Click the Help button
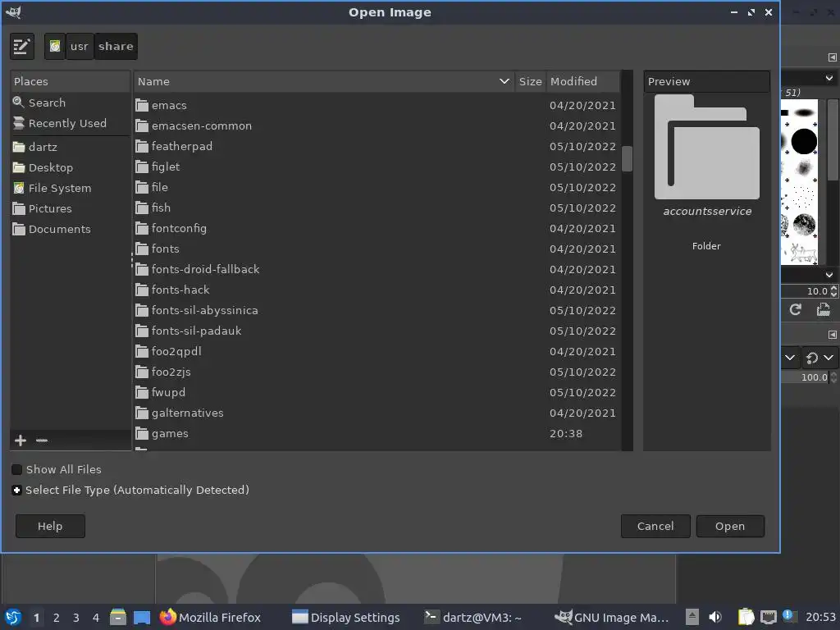The width and height of the screenshot is (840, 630). tap(50, 526)
